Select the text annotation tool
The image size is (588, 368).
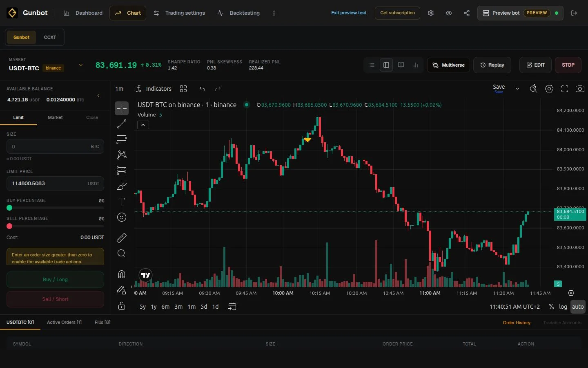[x=122, y=202]
